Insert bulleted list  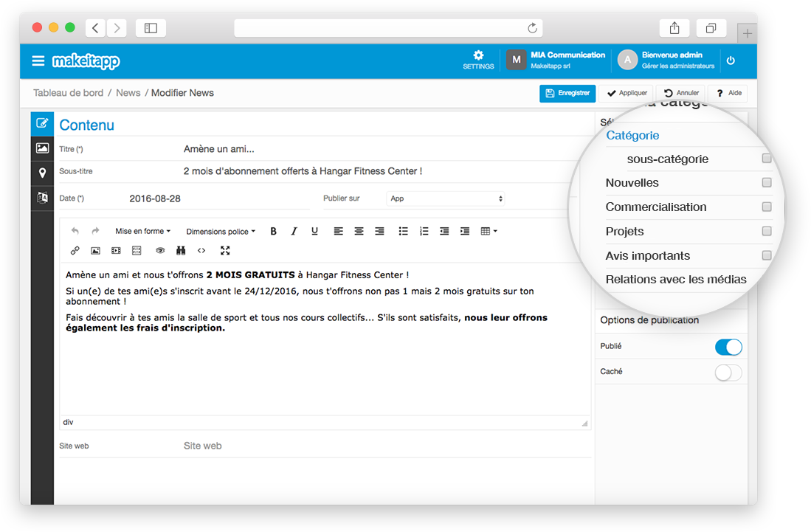coord(404,231)
